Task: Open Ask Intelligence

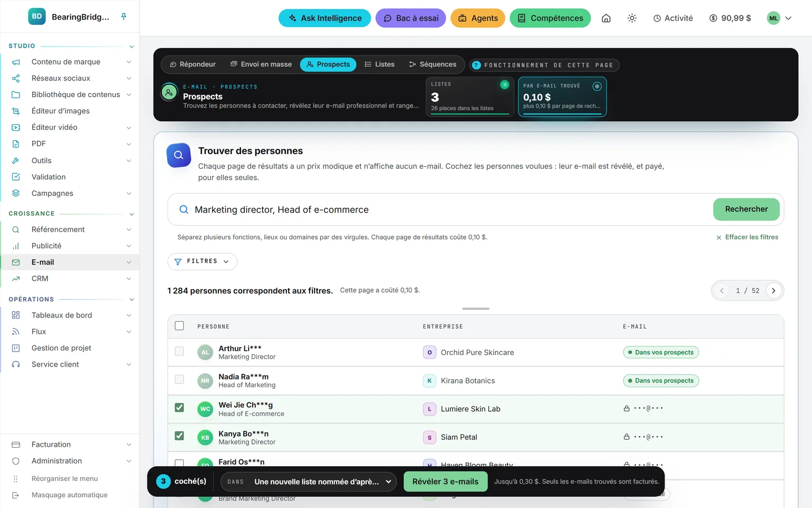Action: point(325,18)
